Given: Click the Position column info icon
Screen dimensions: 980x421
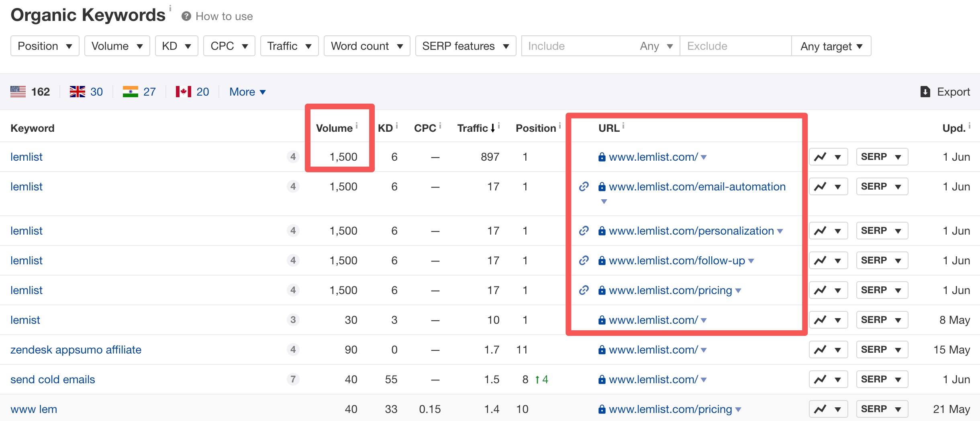Looking at the screenshot, I should (560, 125).
